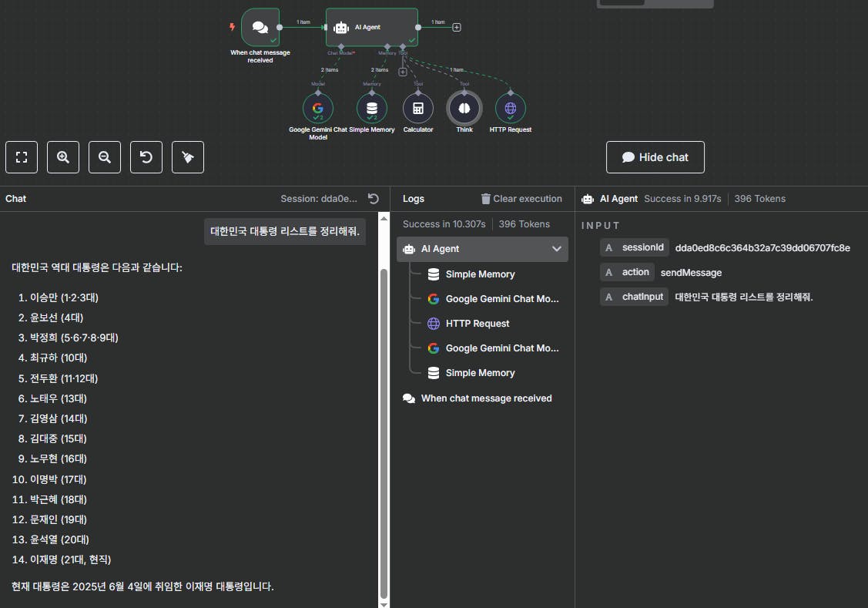
Task: Select the Calculator tool node
Action: [418, 109]
